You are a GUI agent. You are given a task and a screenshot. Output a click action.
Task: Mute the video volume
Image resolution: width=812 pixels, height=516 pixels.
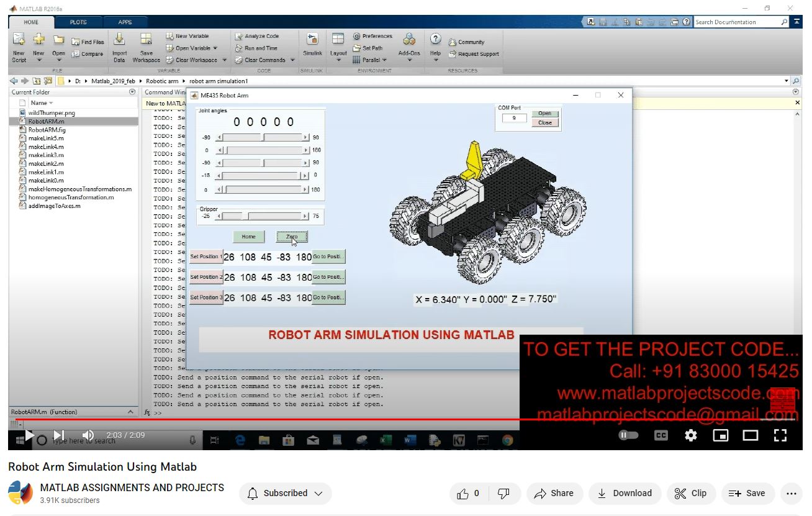point(88,435)
